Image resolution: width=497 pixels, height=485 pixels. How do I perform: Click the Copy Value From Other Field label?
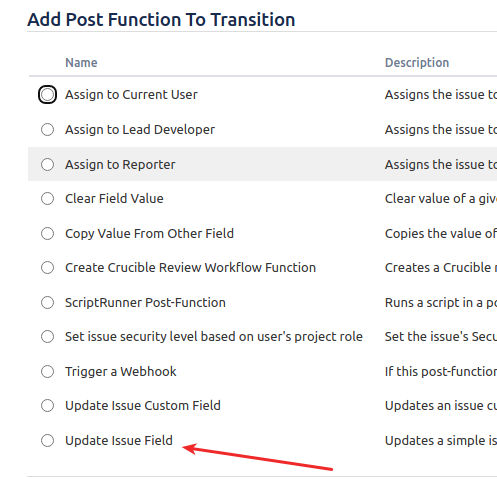point(149,234)
